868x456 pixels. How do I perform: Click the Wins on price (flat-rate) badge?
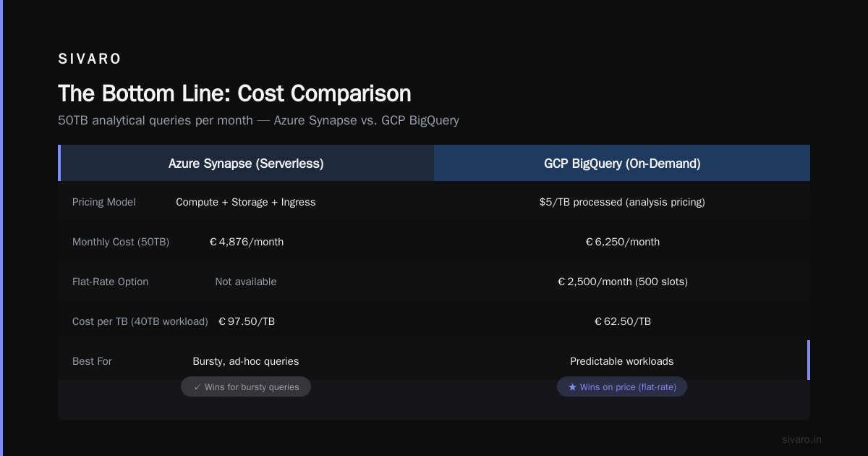click(622, 387)
